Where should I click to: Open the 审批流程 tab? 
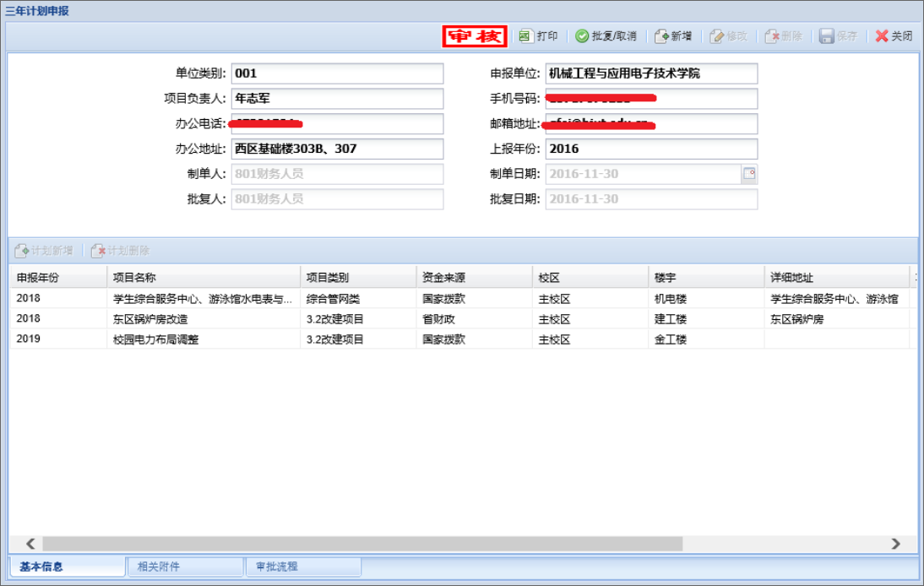pos(277,567)
